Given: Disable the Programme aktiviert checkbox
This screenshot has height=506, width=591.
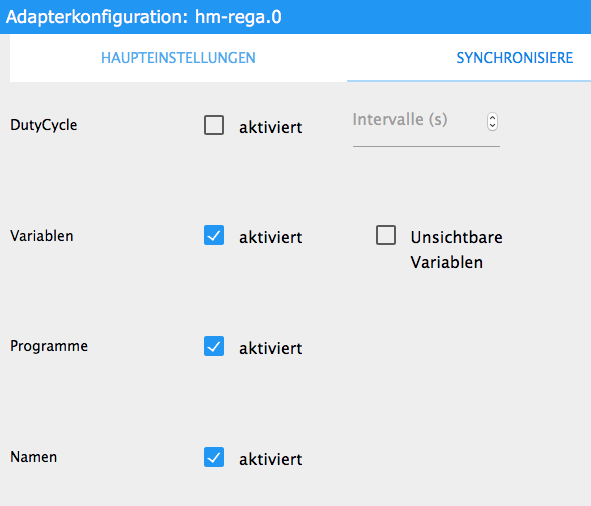Looking at the screenshot, I should 214,346.
